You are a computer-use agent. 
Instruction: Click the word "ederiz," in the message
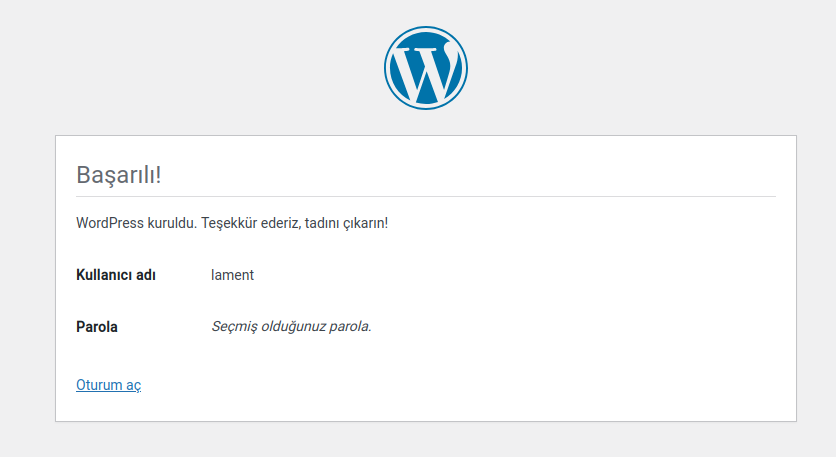(288, 222)
